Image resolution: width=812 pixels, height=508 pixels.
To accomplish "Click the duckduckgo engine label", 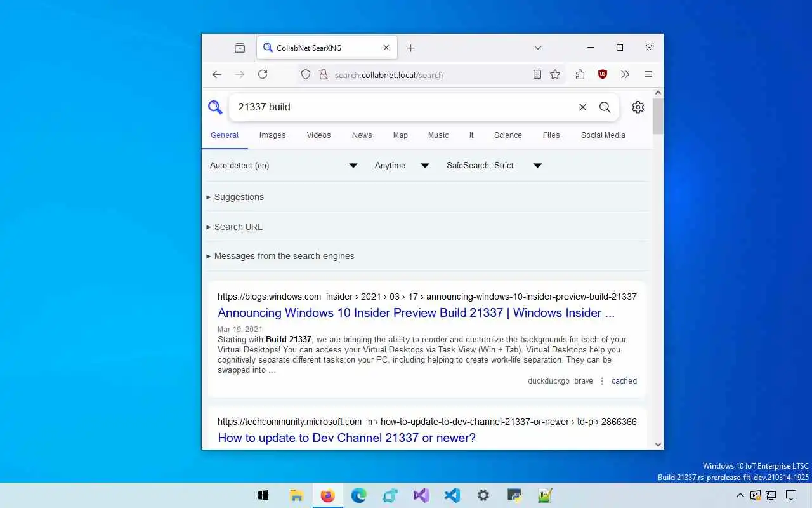I will [549, 381].
